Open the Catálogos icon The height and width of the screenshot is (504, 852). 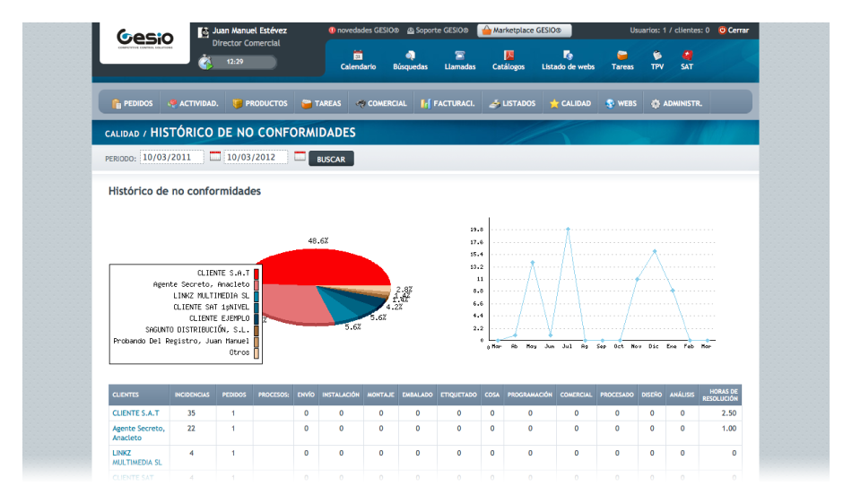[509, 56]
